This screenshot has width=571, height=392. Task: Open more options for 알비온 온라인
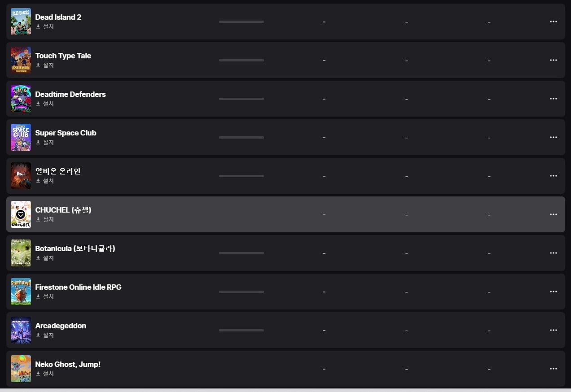click(x=553, y=176)
